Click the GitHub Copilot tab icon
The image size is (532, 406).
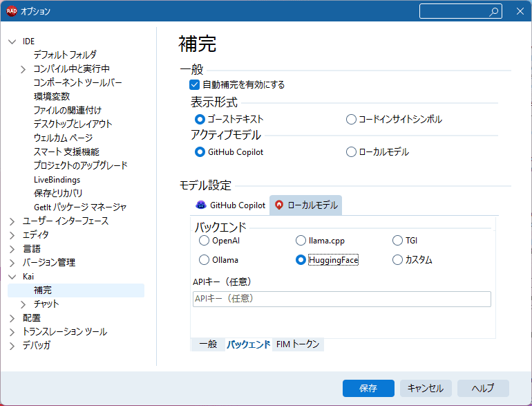pos(201,205)
